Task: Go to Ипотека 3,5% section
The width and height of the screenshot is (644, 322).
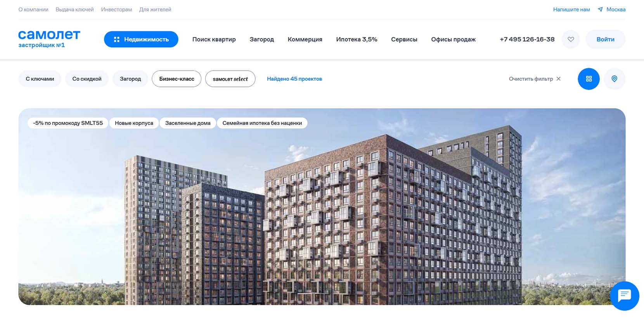Action: tap(357, 39)
